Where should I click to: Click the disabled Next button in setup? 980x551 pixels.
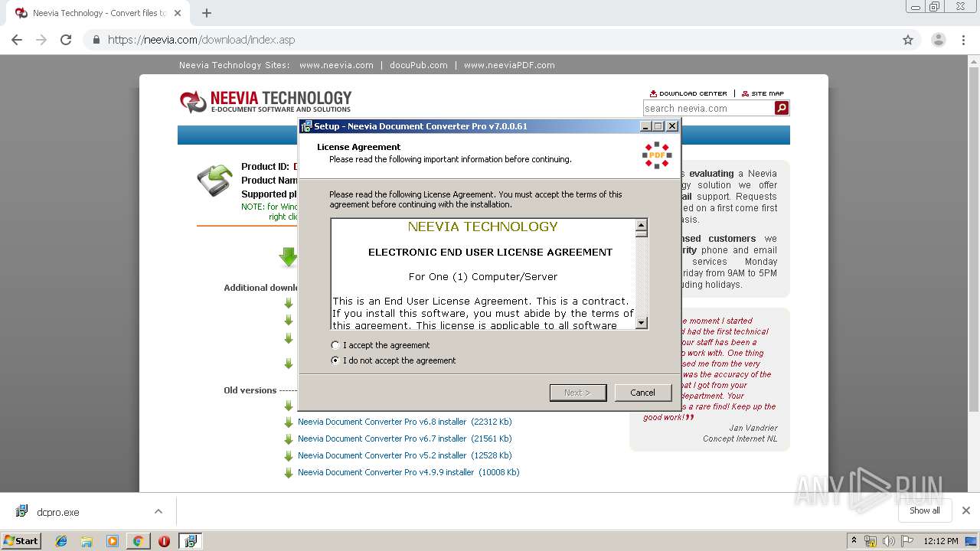(578, 393)
